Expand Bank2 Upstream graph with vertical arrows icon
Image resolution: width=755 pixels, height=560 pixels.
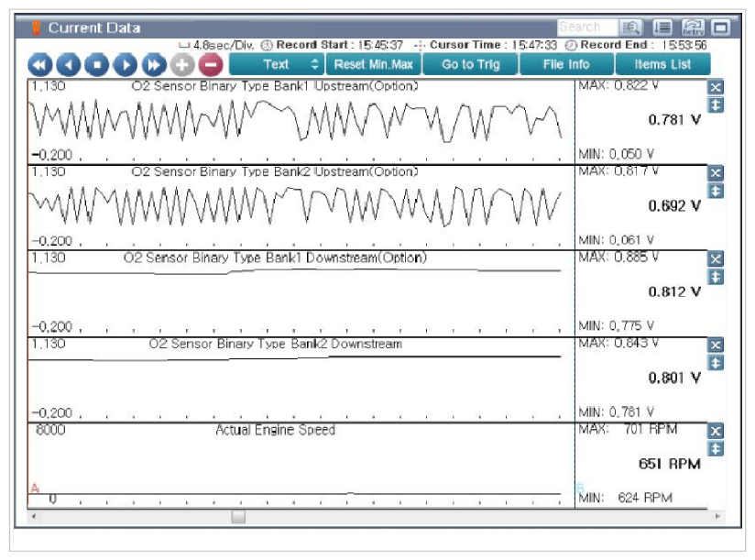tap(716, 192)
